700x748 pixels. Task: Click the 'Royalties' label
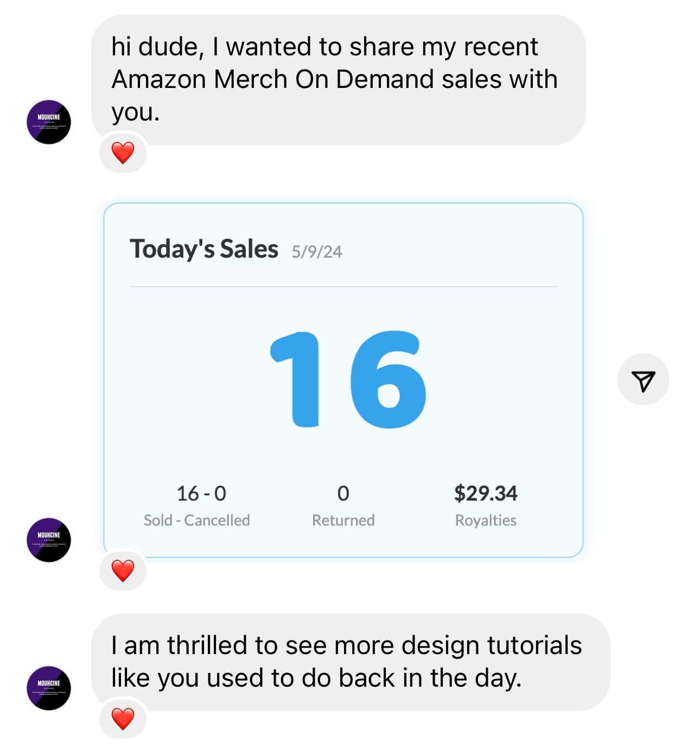[486, 520]
